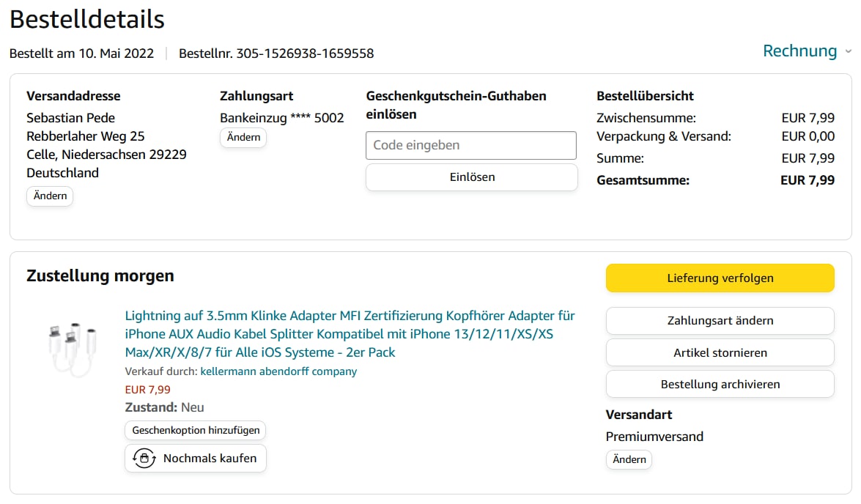
Task: Click the Gesamtsumme EUR 7,99 amount
Action: tap(807, 180)
